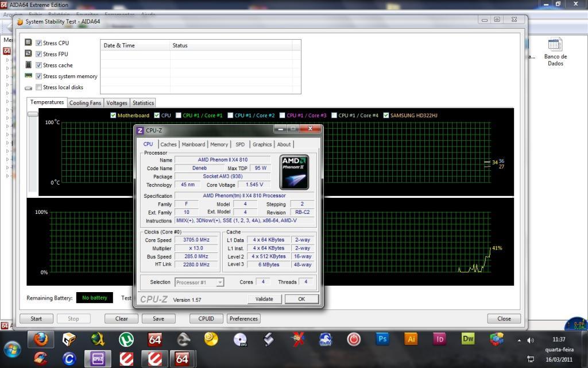
Task: Open InDesign from the taskbar
Action: coord(439,339)
